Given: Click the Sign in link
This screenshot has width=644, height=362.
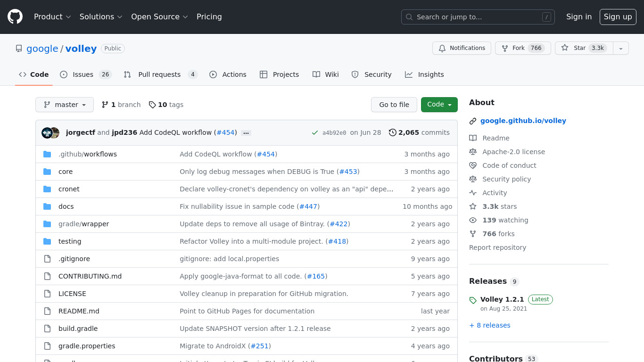Looking at the screenshot, I should [x=579, y=17].
